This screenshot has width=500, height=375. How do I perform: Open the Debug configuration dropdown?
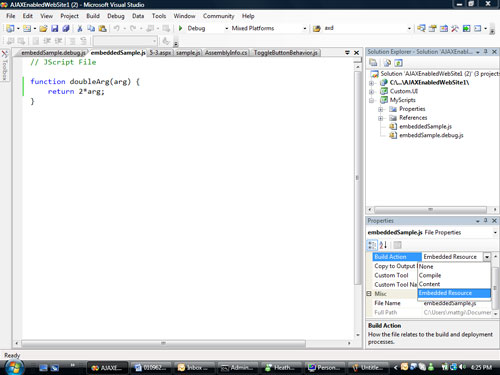coord(227,28)
